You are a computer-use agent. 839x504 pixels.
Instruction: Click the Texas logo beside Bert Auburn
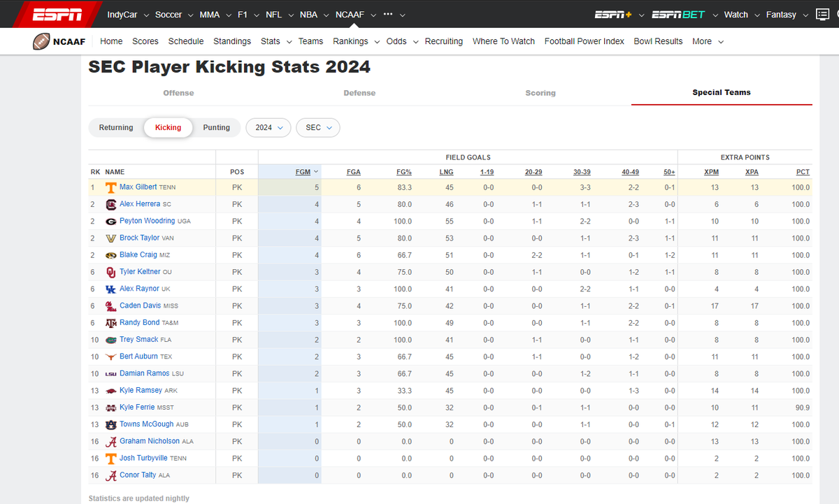[110, 357]
